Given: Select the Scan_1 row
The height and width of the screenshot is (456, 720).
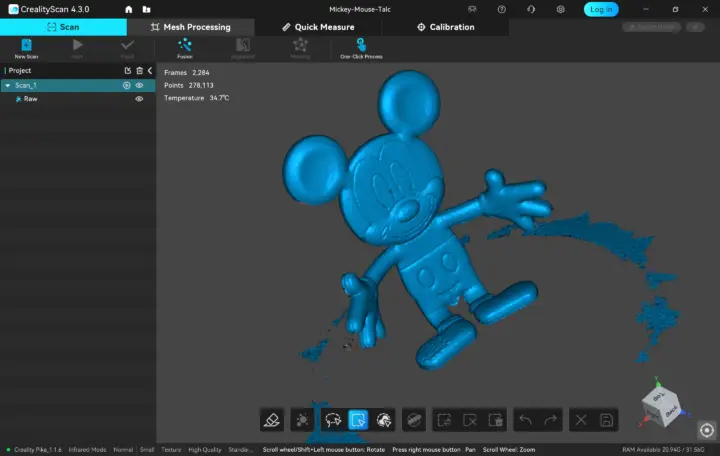Looking at the screenshot, I should (x=78, y=85).
